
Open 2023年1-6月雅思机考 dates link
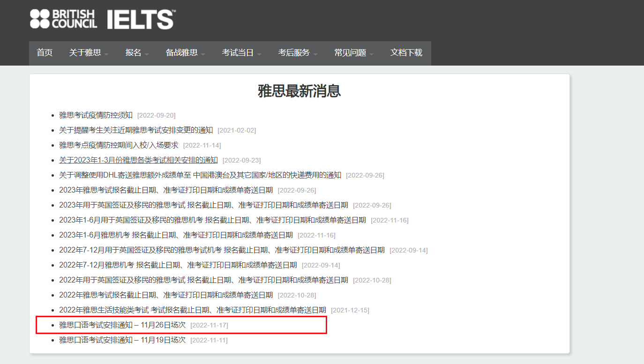point(176,235)
